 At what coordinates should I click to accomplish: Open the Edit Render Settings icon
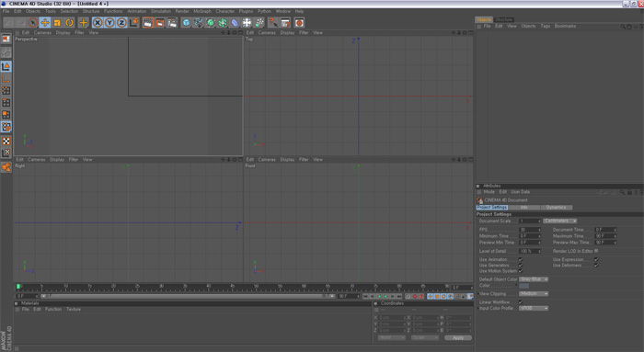pos(172,23)
